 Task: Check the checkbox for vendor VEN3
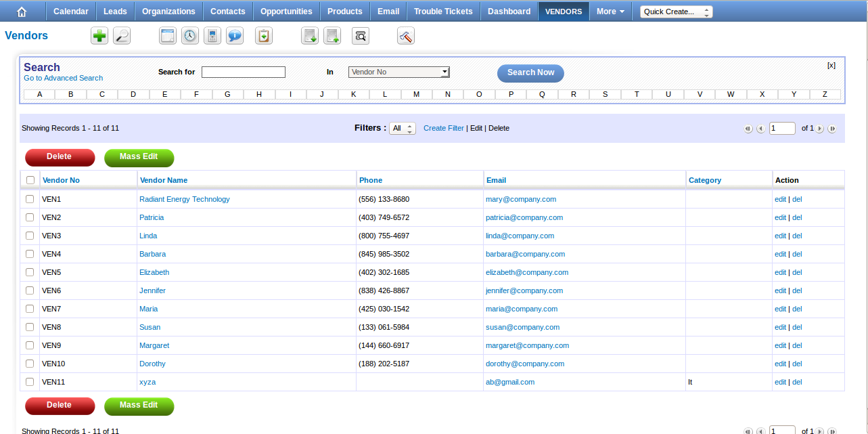click(30, 236)
